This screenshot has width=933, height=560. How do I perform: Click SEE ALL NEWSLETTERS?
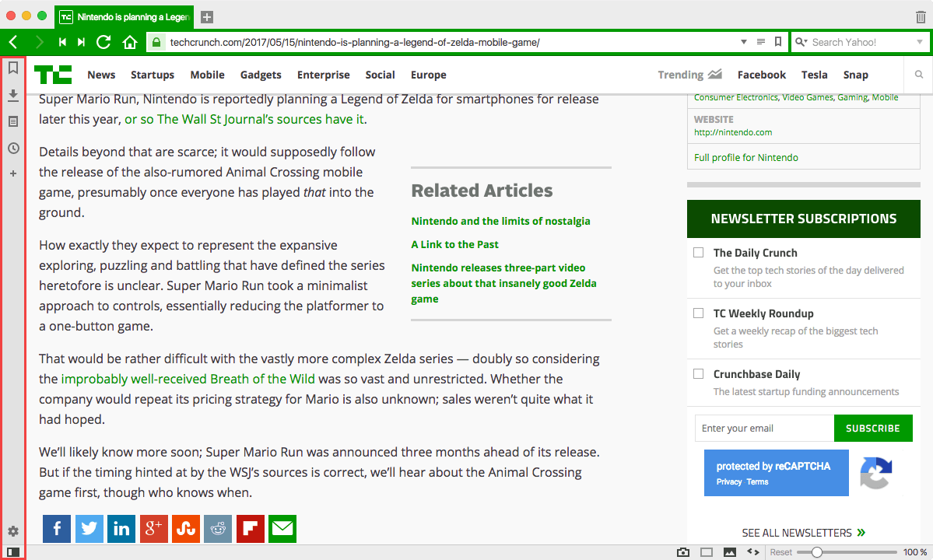803,533
